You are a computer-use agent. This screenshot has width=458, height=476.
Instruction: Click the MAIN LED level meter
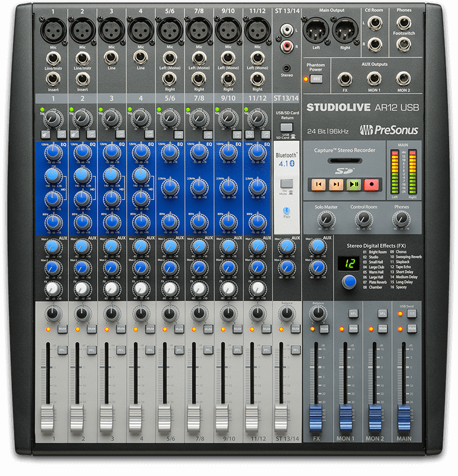404,172
